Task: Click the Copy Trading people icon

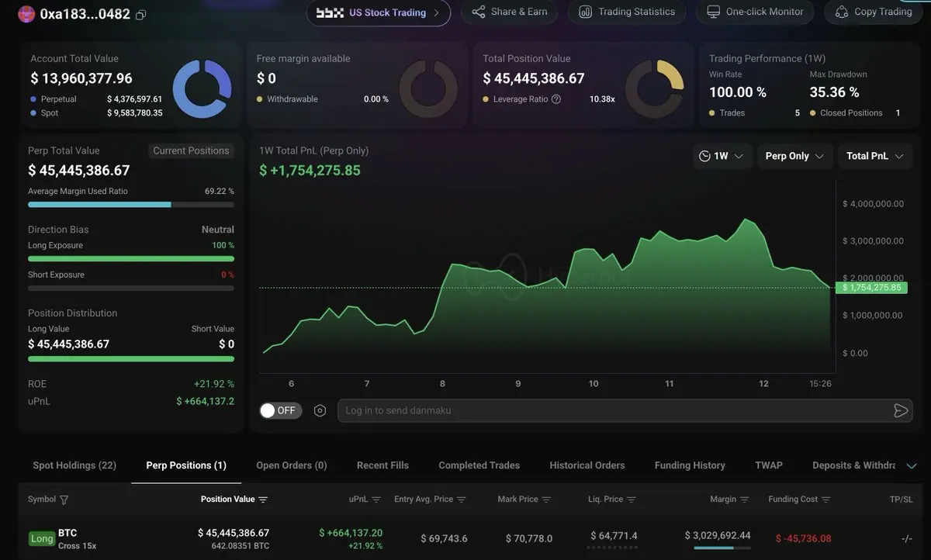Action: tap(841, 12)
